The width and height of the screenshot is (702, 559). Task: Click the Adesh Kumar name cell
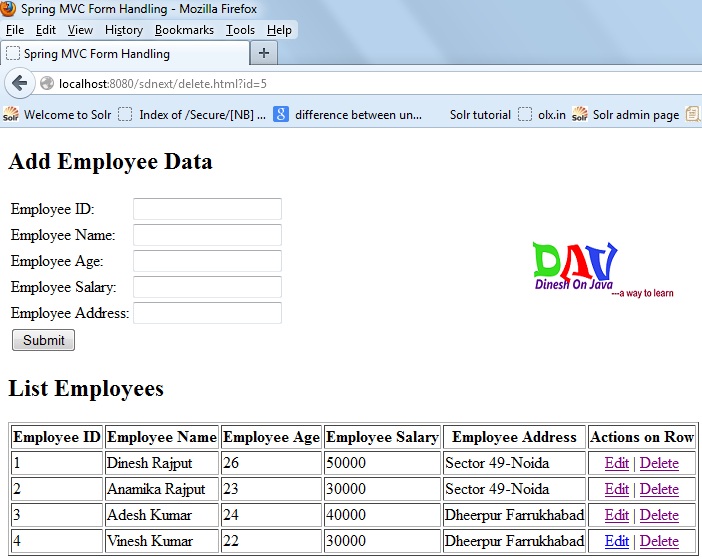click(x=162, y=515)
